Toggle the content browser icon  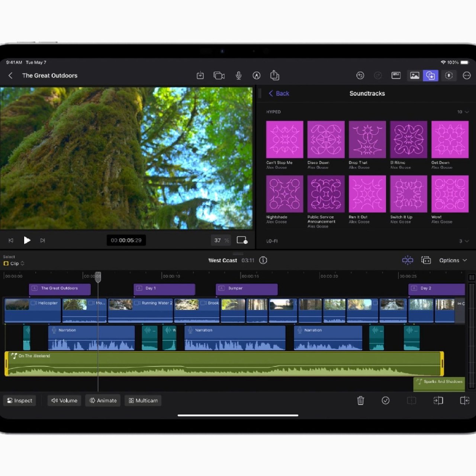point(431,75)
